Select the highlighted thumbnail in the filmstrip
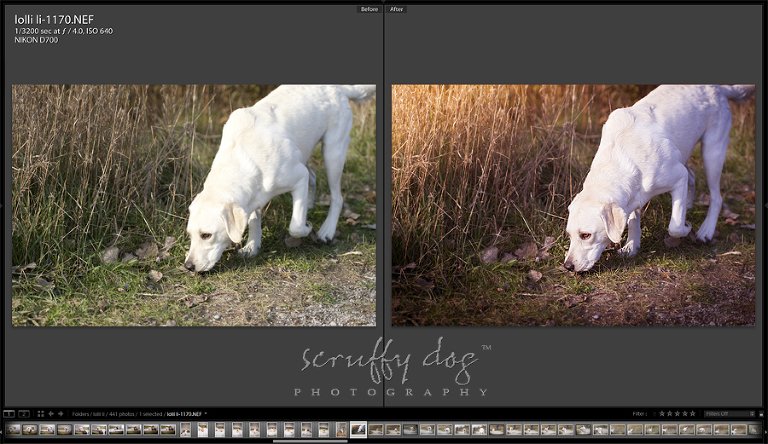 pyautogui.click(x=358, y=430)
